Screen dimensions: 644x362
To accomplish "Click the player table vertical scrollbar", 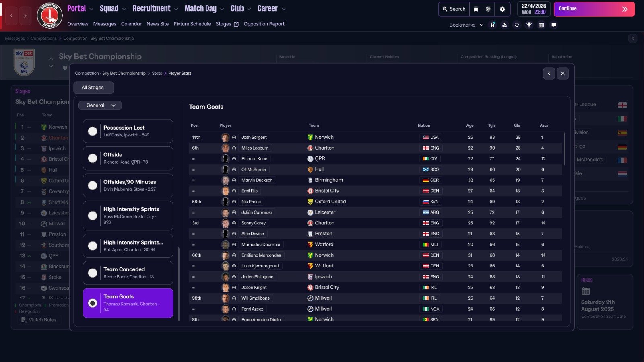I will point(564,149).
